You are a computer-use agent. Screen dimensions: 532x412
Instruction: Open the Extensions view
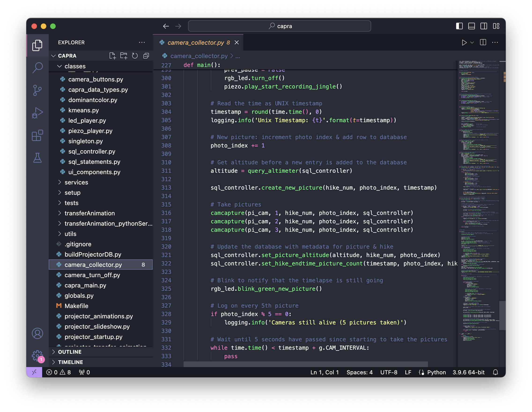[37, 135]
